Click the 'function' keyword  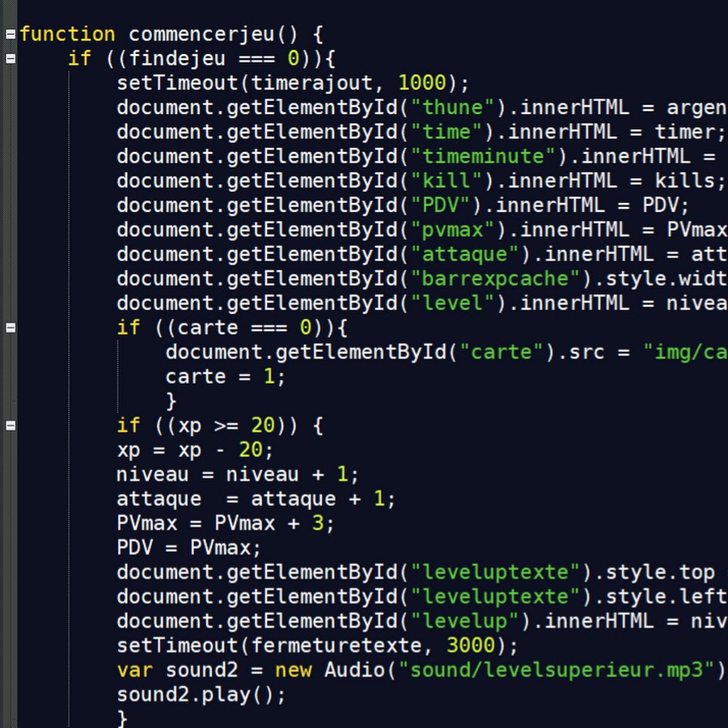tap(67, 34)
